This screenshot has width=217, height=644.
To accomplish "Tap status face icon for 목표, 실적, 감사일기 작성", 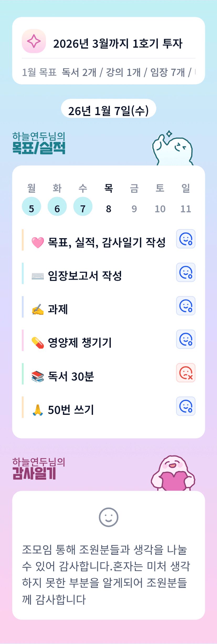I will (186, 239).
